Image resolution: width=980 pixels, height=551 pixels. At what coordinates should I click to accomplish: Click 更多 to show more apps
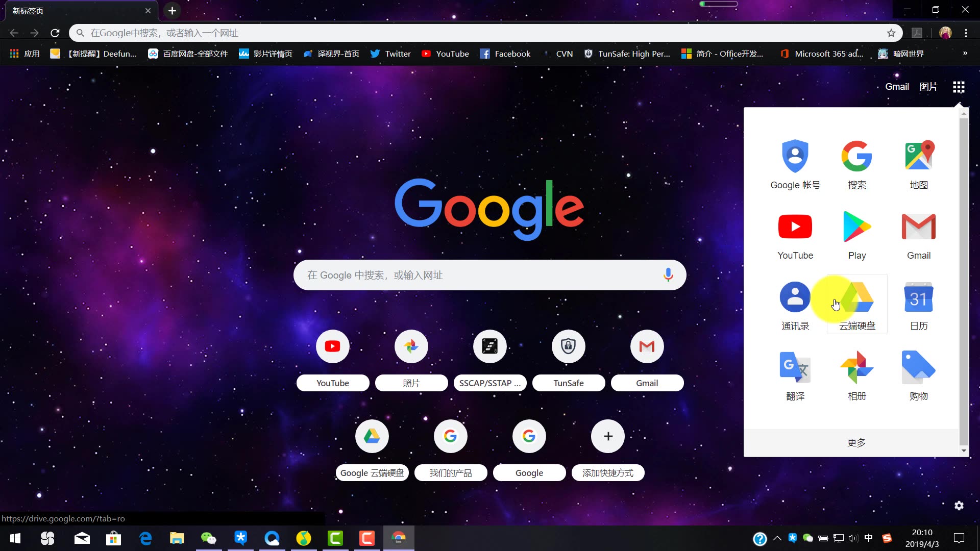pyautogui.click(x=856, y=442)
